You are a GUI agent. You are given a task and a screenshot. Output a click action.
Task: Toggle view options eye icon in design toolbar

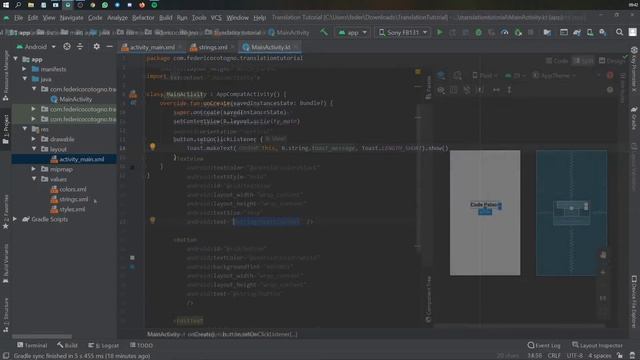click(441, 90)
